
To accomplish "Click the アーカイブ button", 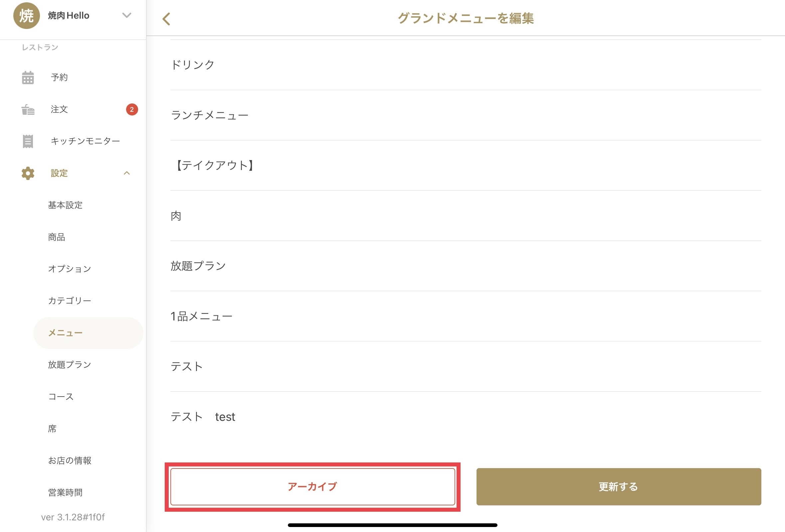I will coord(312,486).
